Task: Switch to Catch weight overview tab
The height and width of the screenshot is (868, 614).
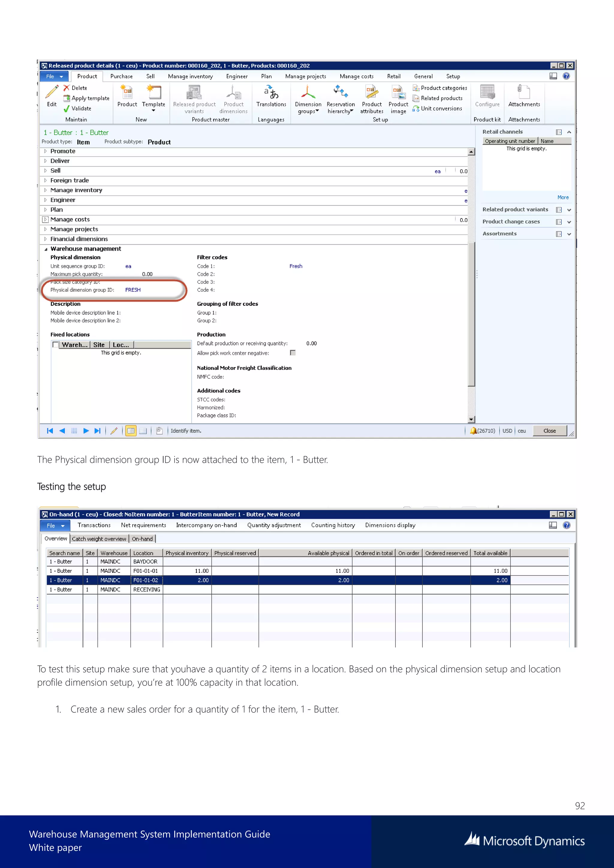Action: tap(99, 539)
